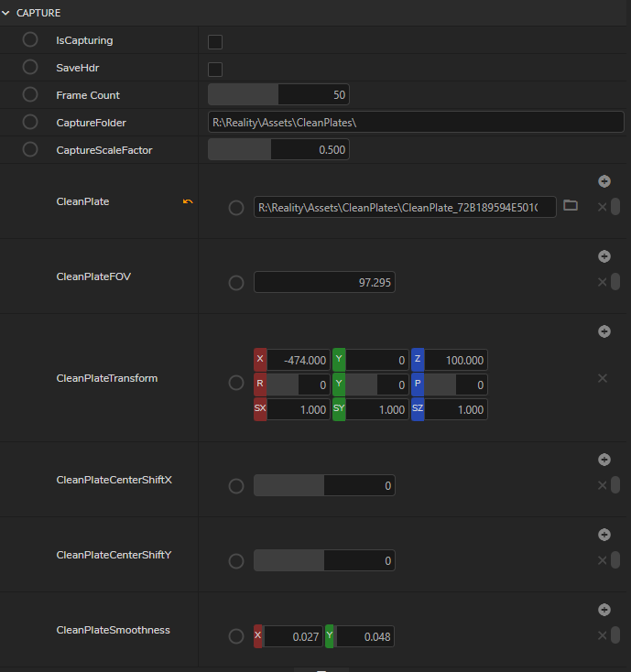631x672 pixels.
Task: Click the plus icon in CleanPlateFOV row
Action: [604, 256]
